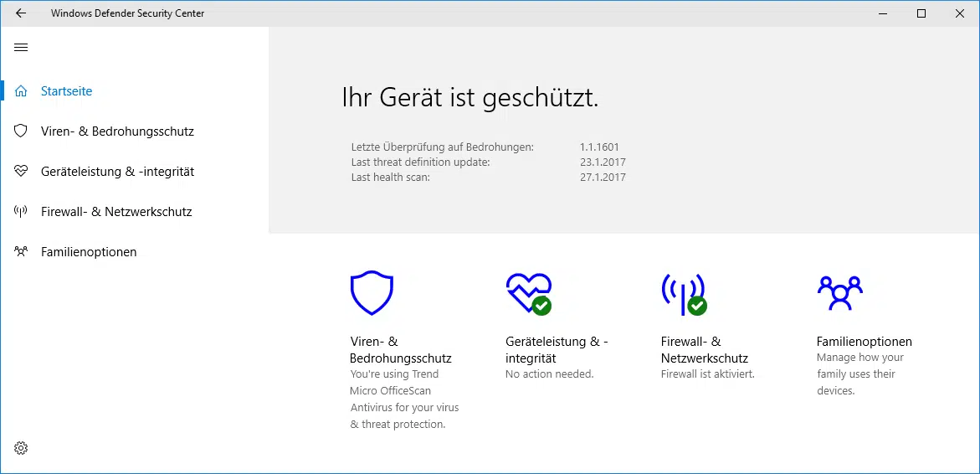Viewport: 980px width, 474px height.
Task: Maximize the Windows Defender window
Action: point(921,13)
